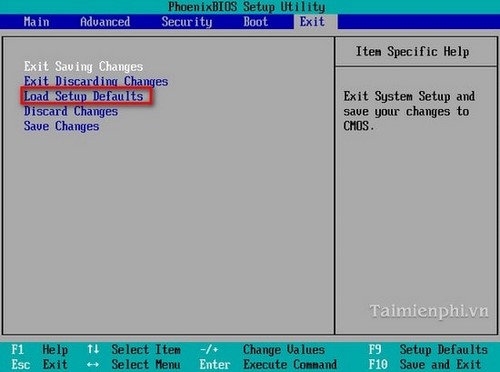Click the F10 Save and Exit hint

tap(425, 364)
